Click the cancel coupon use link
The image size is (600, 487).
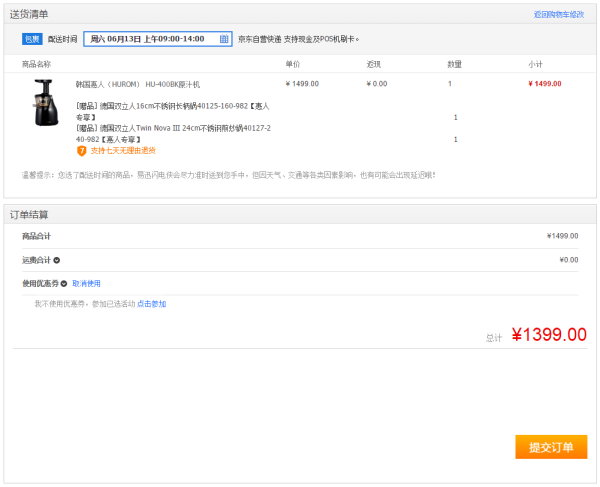[86, 283]
